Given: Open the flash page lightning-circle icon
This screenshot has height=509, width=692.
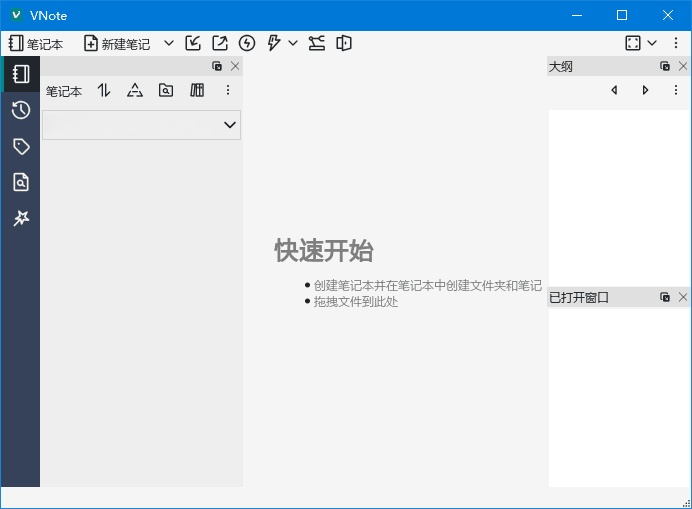Looking at the screenshot, I should click(x=247, y=43).
